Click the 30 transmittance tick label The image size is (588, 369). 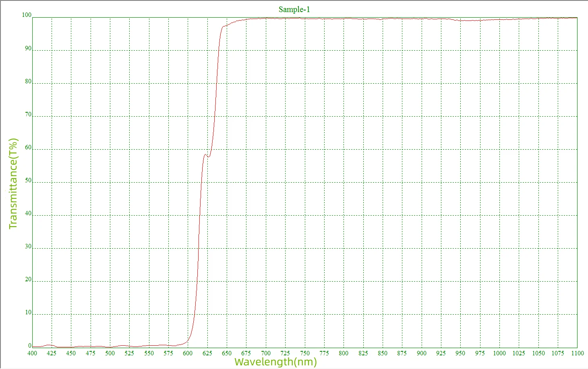[x=28, y=246]
